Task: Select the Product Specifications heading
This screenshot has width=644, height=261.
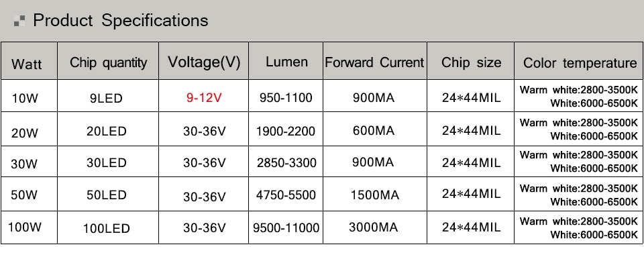Action: click(121, 20)
